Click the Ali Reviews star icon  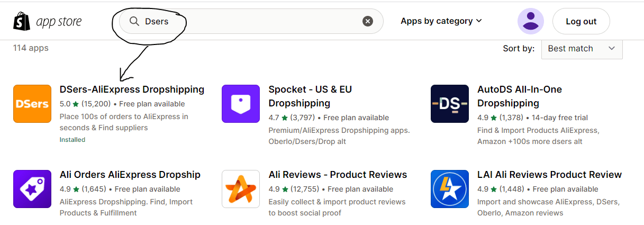tap(241, 189)
